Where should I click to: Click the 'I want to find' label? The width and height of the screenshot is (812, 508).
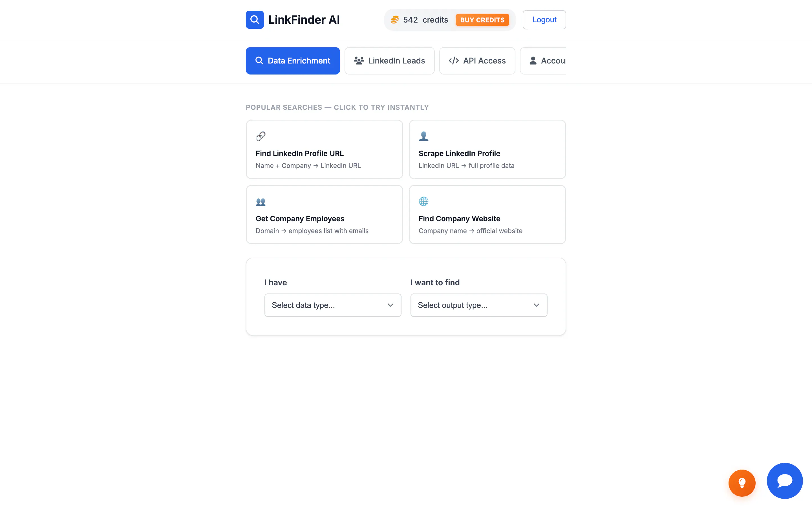click(435, 283)
